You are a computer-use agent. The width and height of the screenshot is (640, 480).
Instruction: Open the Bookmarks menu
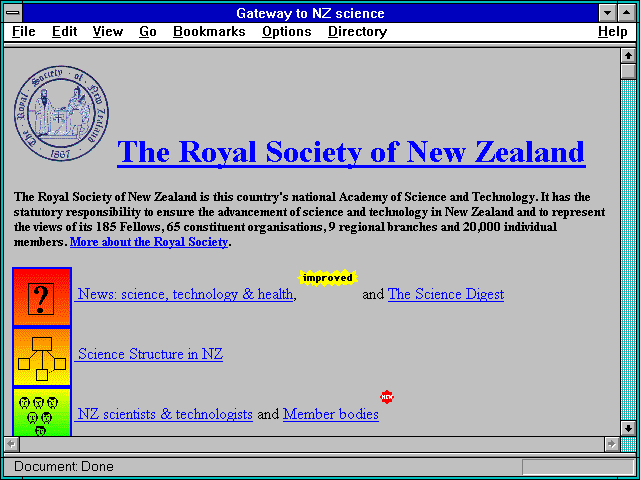(209, 32)
